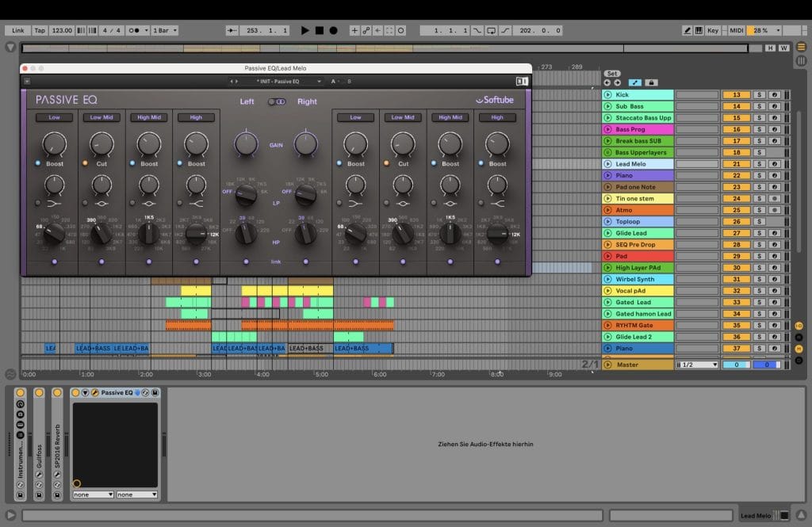This screenshot has width=812, height=527.
Task: Disable the Gullfoss device activator
Action: (x=39, y=393)
